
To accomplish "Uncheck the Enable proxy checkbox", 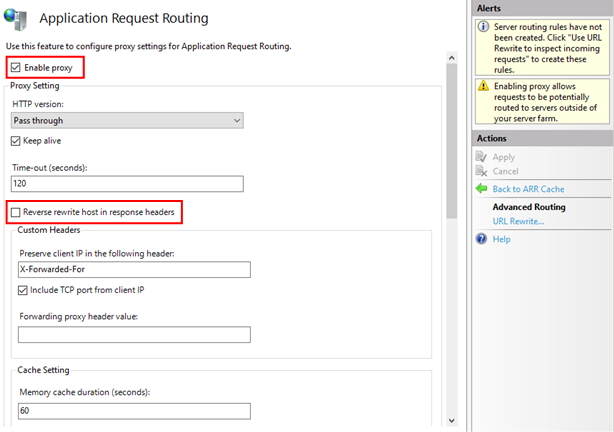I will (x=16, y=68).
